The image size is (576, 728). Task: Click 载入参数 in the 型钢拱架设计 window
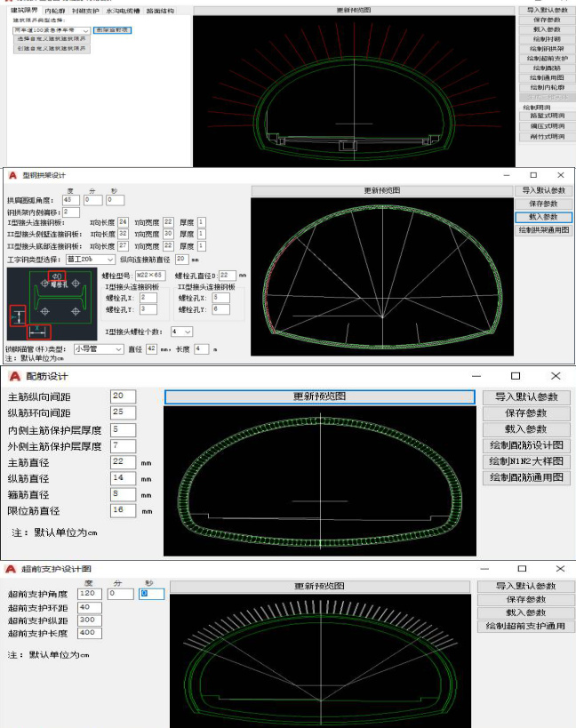[544, 217]
